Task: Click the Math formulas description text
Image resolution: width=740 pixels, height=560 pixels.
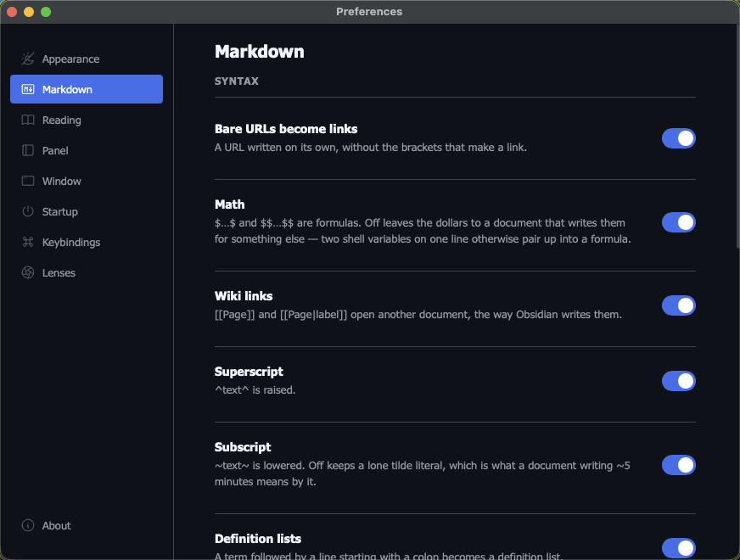Action: pos(423,231)
